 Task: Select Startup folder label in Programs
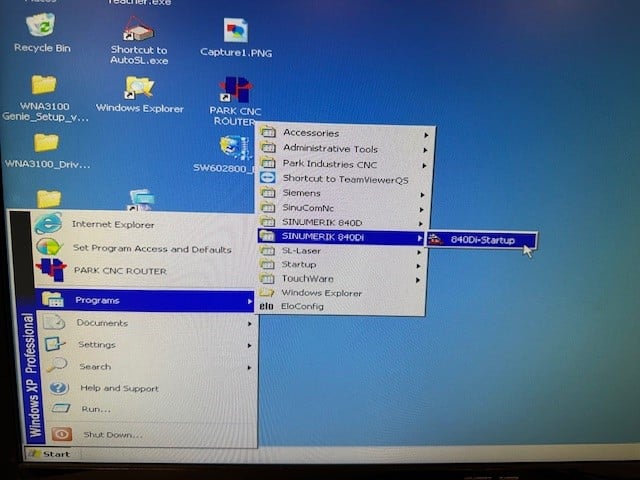point(299,264)
